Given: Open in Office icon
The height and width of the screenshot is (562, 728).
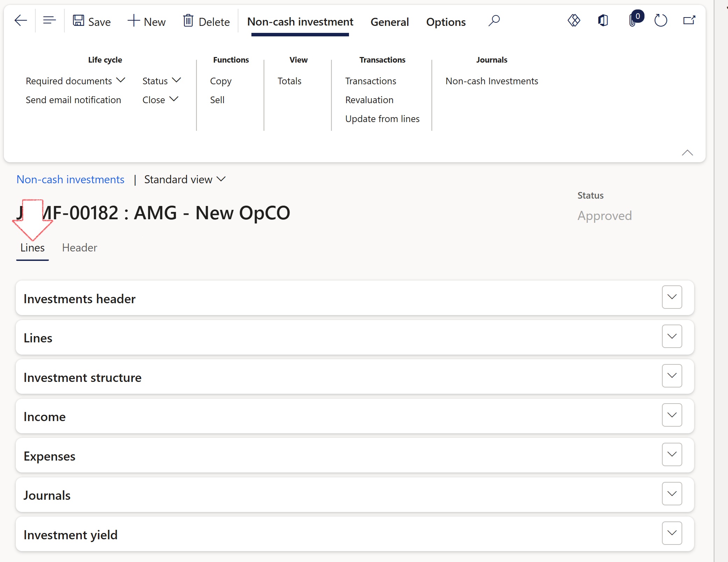Looking at the screenshot, I should tap(603, 21).
